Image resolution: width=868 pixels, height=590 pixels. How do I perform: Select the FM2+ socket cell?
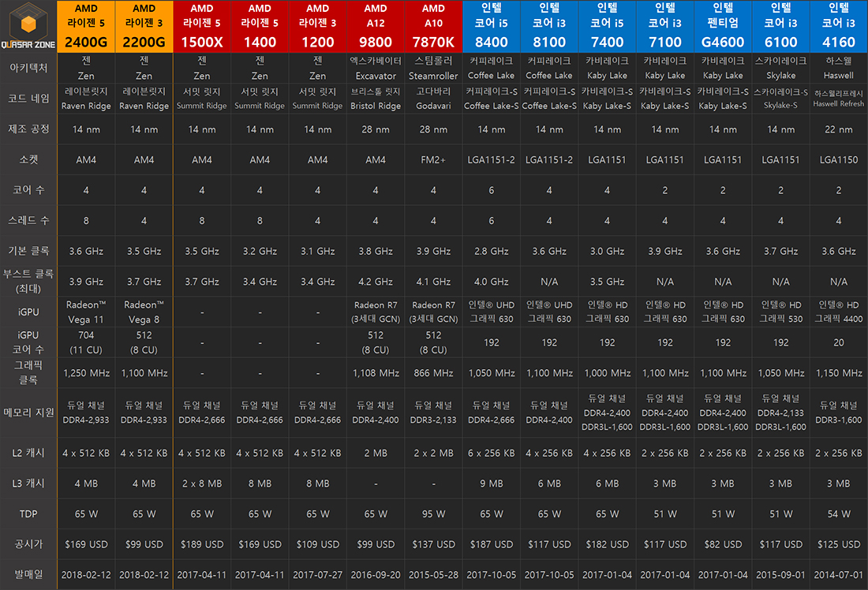pyautogui.click(x=433, y=160)
